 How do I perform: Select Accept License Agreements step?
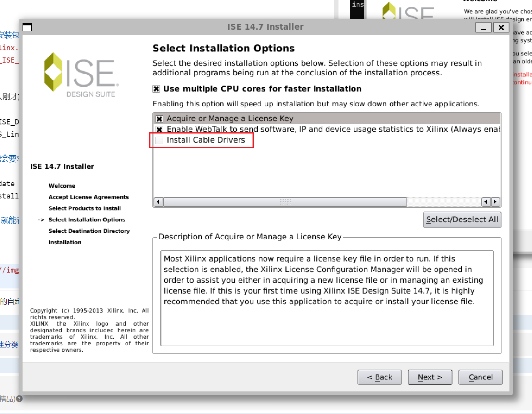pos(89,197)
